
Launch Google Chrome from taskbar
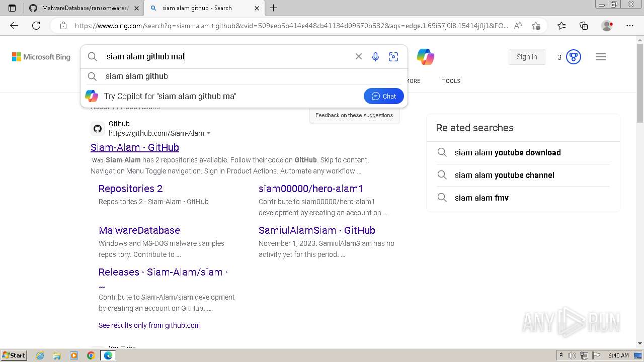pos(91,355)
